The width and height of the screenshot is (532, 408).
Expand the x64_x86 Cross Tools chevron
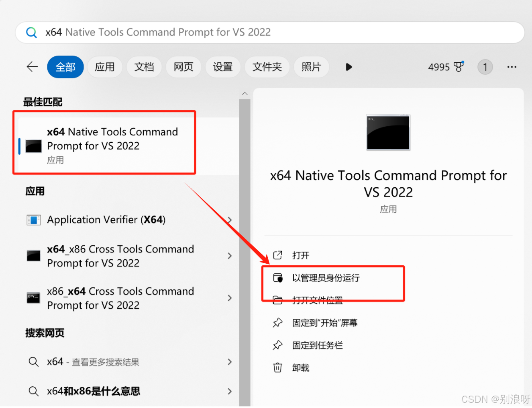pyautogui.click(x=230, y=256)
